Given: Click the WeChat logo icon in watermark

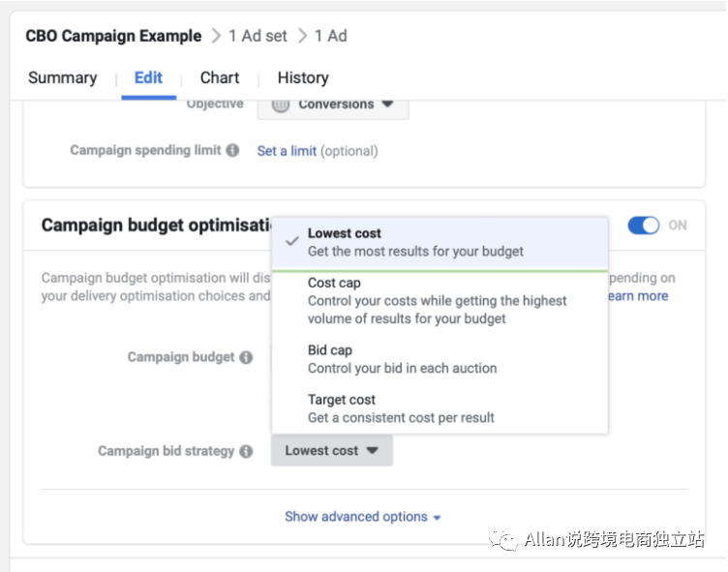Looking at the screenshot, I should click(x=502, y=540).
